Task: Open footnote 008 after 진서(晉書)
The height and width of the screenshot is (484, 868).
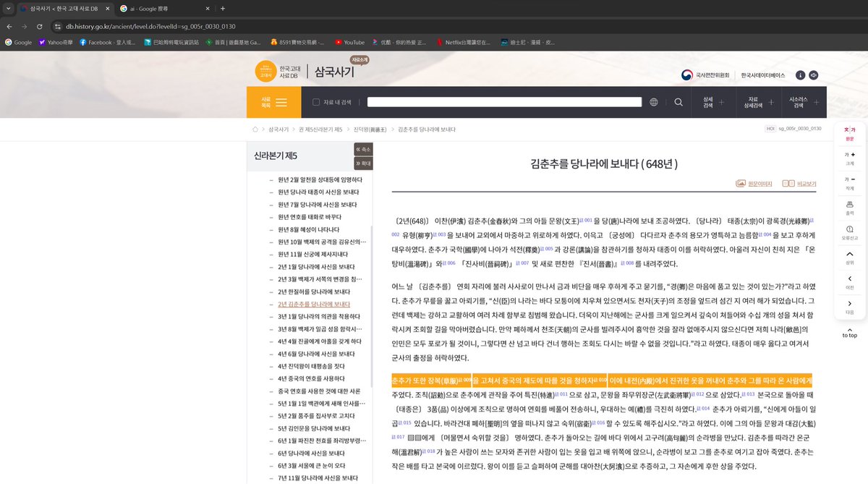Action: pos(629,263)
